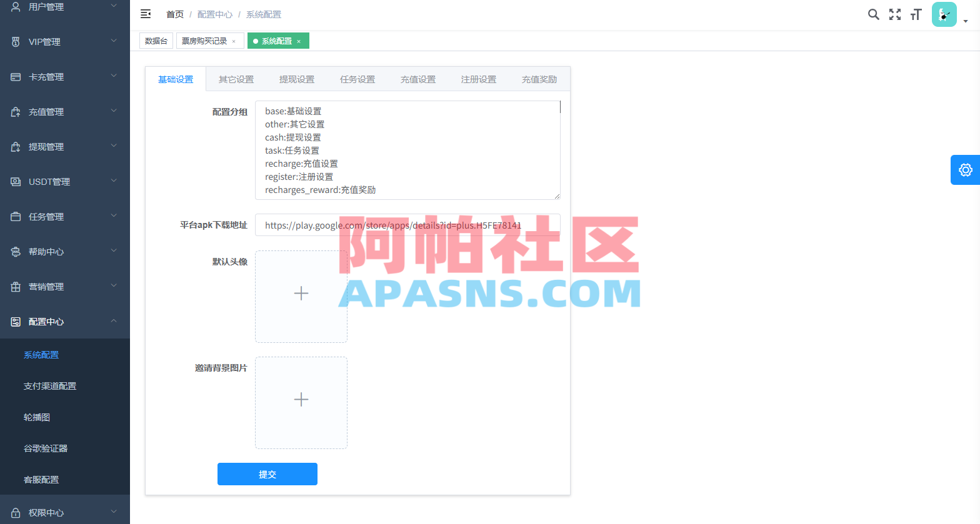Click the 提交 submit button

pyautogui.click(x=267, y=474)
